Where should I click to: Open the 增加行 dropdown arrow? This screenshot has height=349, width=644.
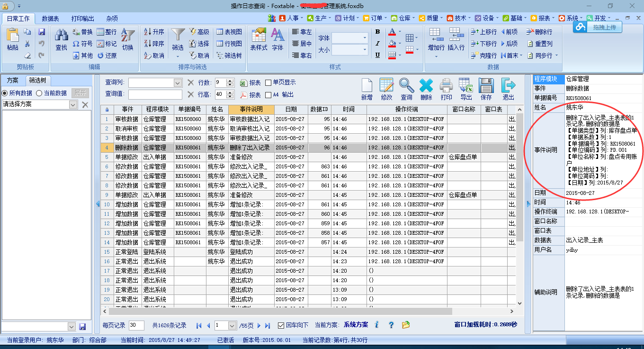coord(436,56)
